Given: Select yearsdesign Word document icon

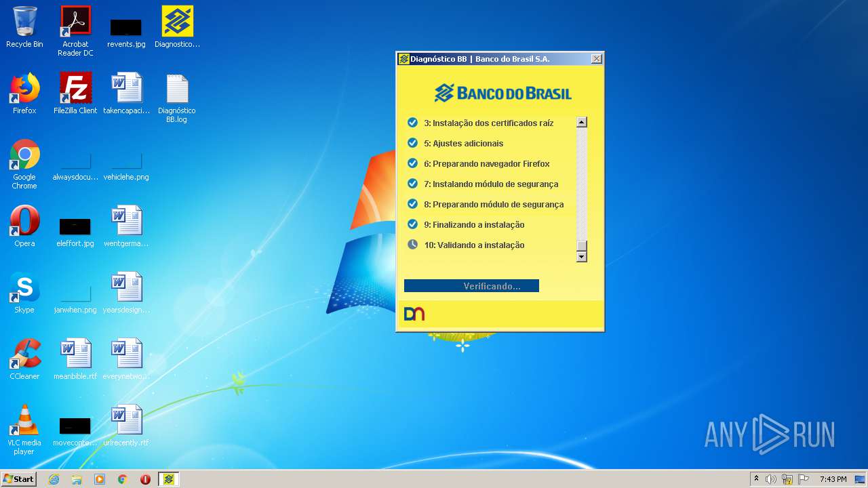Looking at the screenshot, I should pos(126,293).
